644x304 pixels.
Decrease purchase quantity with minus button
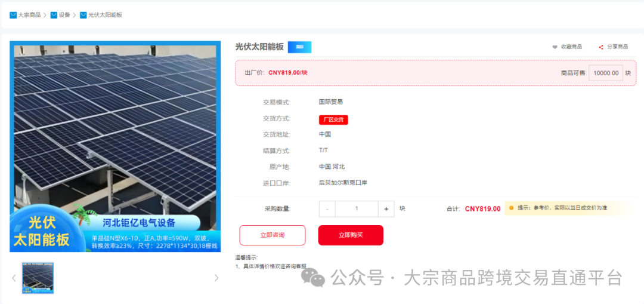pyautogui.click(x=327, y=208)
